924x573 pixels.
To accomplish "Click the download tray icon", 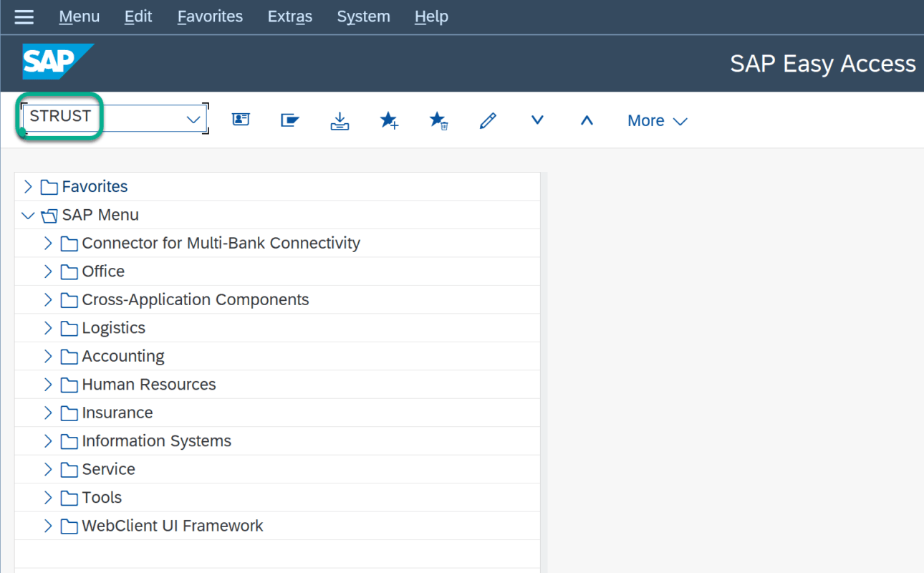I will pos(340,120).
